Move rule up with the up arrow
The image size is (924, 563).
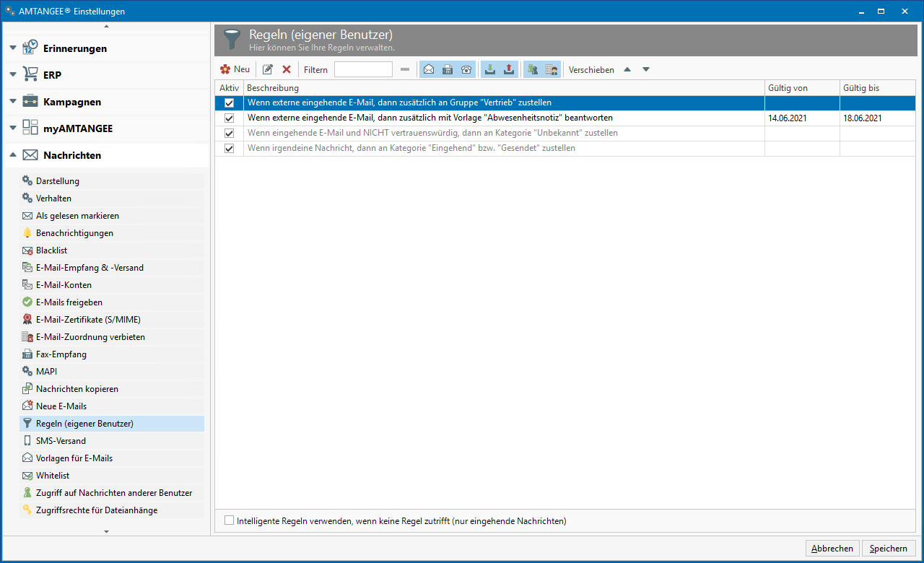[x=627, y=69]
